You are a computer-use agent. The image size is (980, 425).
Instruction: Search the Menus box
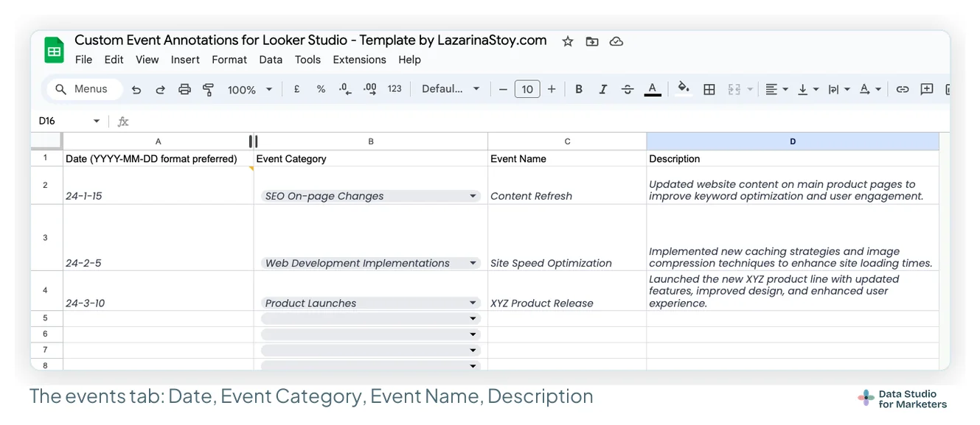(x=84, y=89)
